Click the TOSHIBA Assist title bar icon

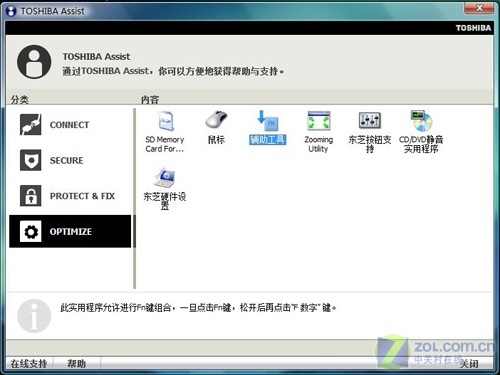[x=11, y=11]
